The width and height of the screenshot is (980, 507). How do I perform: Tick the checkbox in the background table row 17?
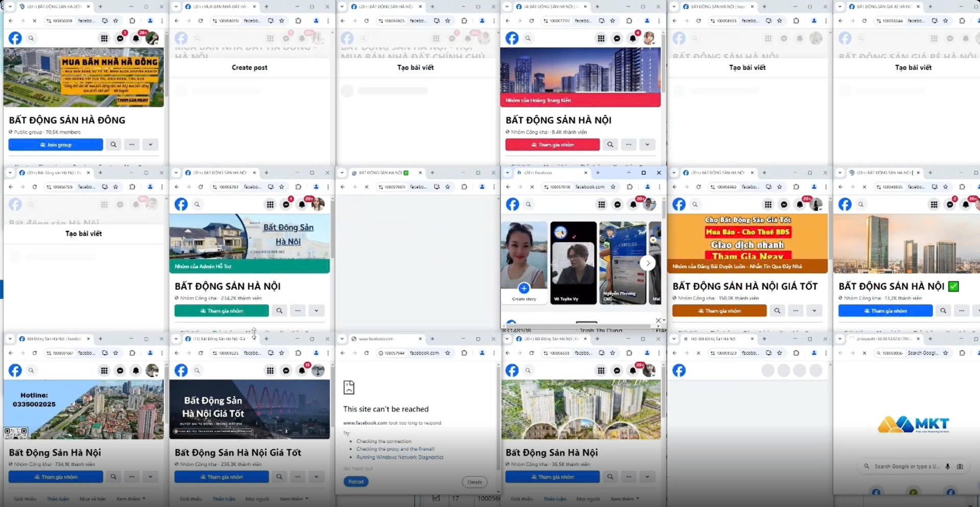(x=436, y=498)
